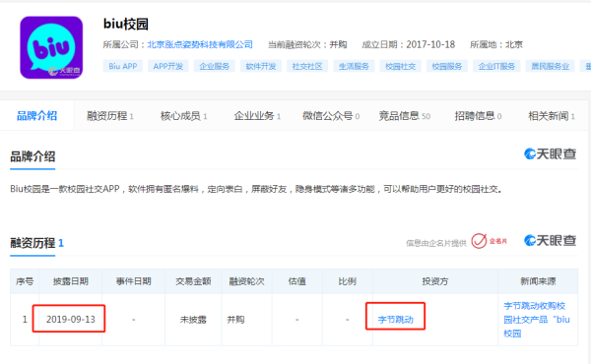The image size is (591, 364).
Task: Click the 所属地：北京 text
Action: 496,45
